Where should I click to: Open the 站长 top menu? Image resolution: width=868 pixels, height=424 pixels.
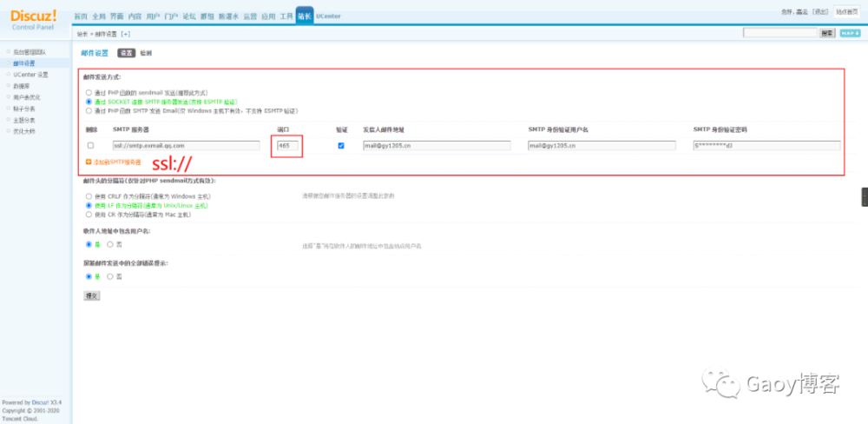click(x=305, y=16)
